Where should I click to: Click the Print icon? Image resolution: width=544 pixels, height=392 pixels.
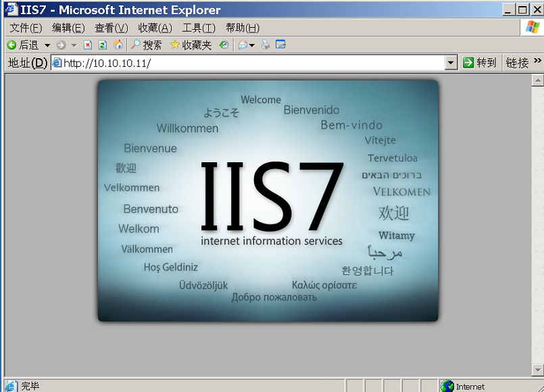point(266,45)
